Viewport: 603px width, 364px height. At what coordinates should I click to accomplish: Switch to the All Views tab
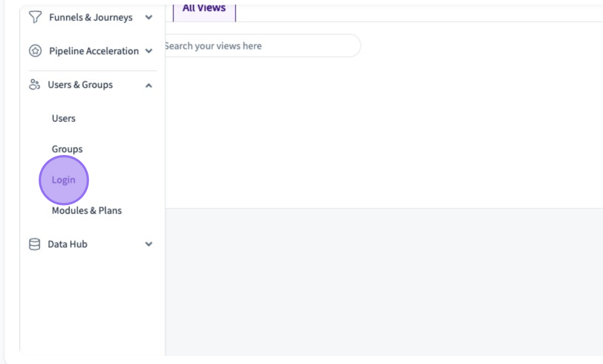204,9
